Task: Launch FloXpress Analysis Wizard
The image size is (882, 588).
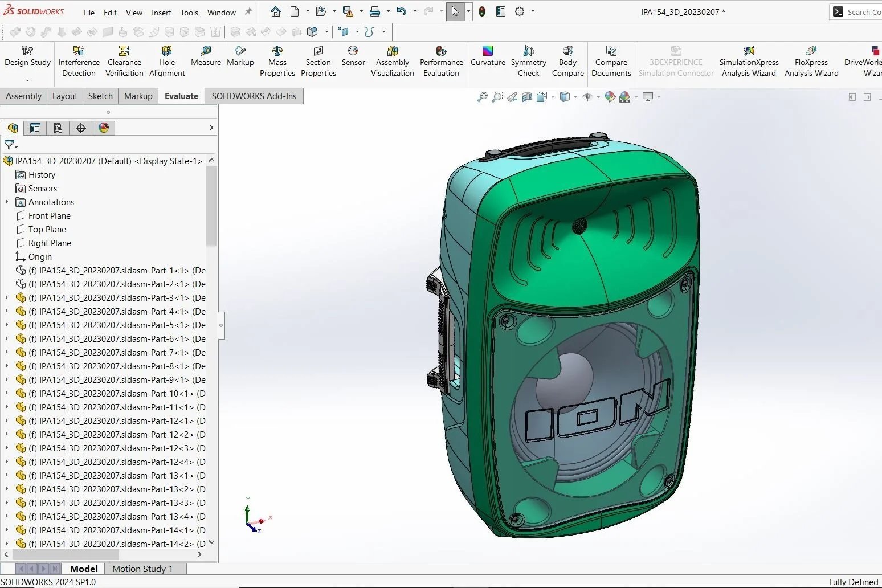Action: (x=811, y=62)
